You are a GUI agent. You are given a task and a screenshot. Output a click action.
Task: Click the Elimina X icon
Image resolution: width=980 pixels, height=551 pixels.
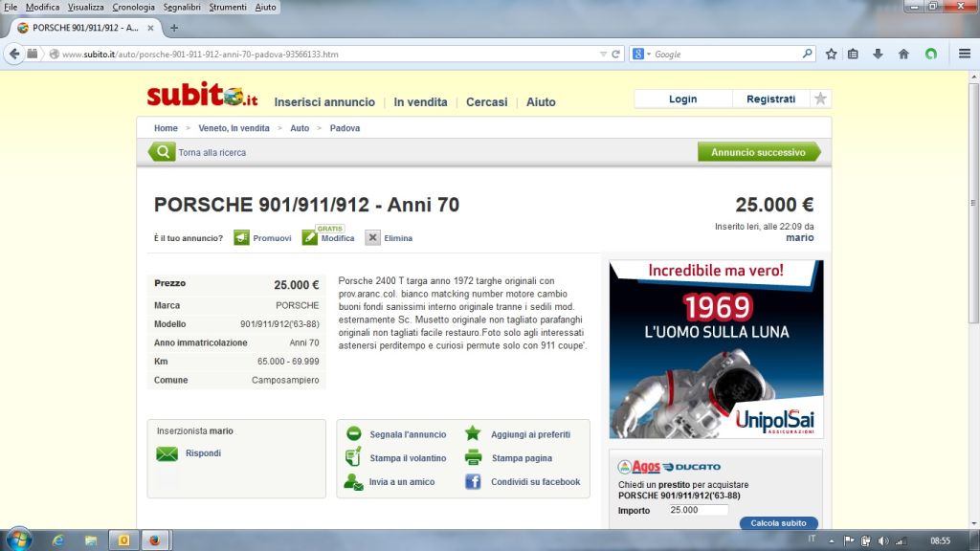372,238
